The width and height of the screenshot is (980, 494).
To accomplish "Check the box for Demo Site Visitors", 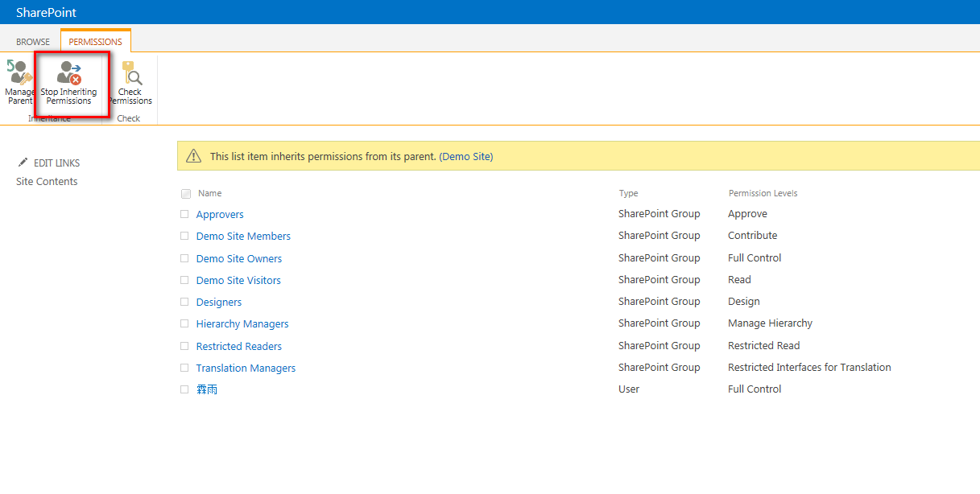I will [x=184, y=280].
